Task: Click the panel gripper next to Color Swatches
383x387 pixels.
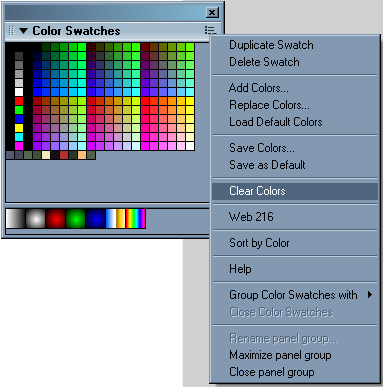Action: tap(11, 31)
